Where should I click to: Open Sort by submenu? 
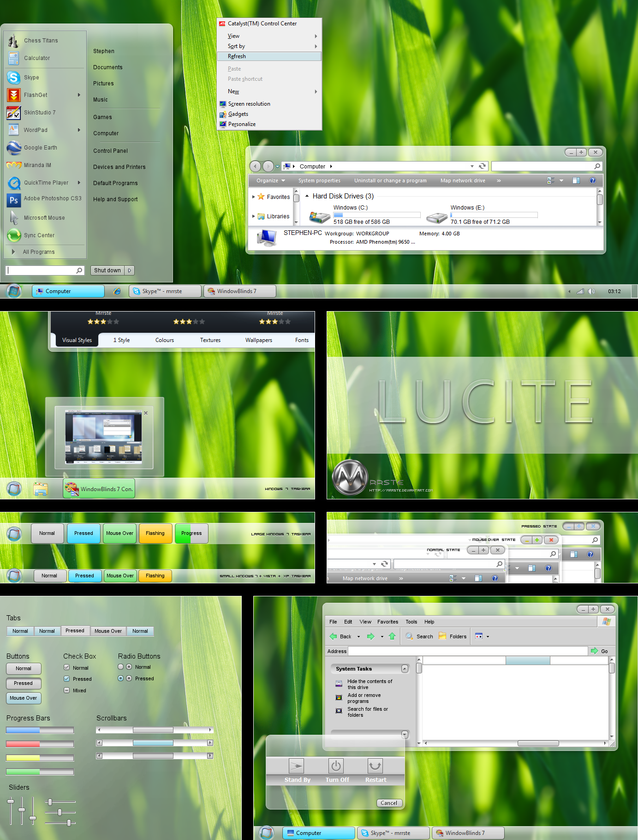(269, 46)
